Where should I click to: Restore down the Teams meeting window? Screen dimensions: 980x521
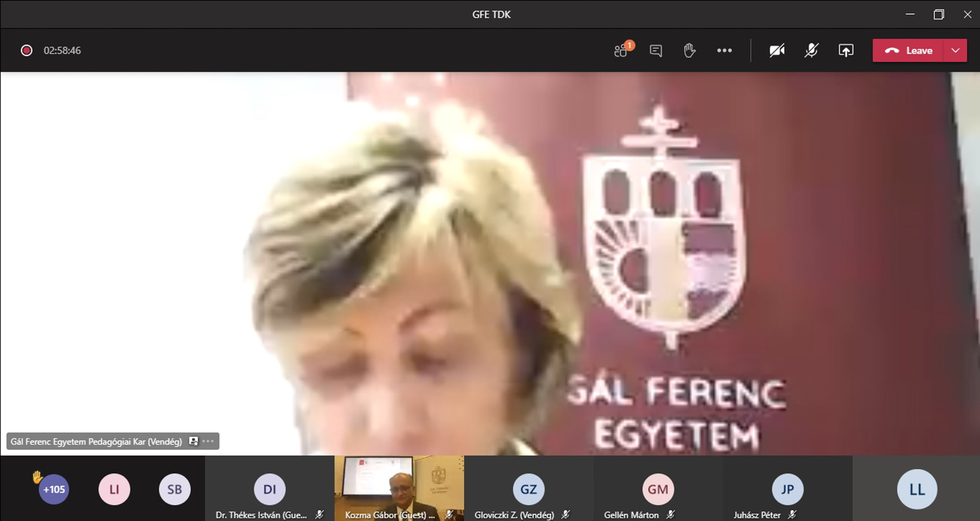[938, 14]
